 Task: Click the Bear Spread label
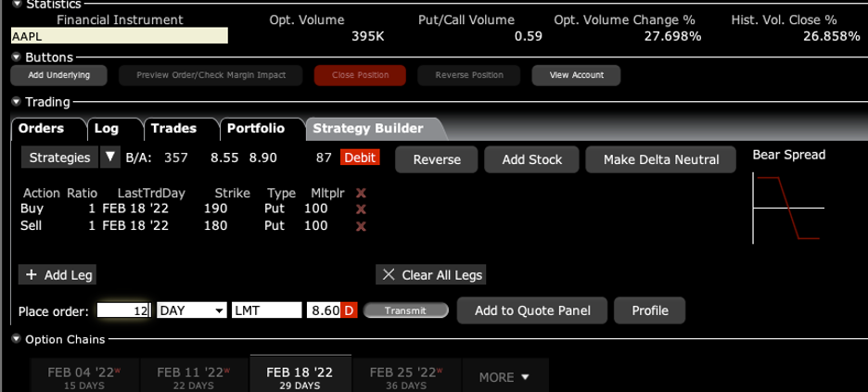coord(789,155)
